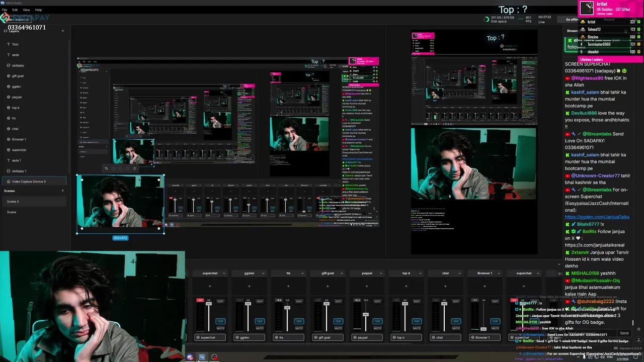
Task: Click the globe icon of the tts layer
Action: pyautogui.click(x=9, y=118)
